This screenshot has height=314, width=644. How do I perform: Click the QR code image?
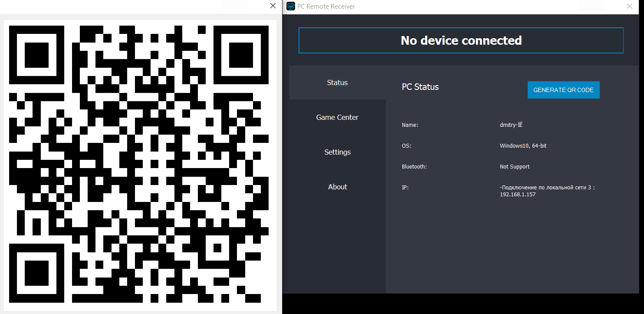pyautogui.click(x=140, y=164)
